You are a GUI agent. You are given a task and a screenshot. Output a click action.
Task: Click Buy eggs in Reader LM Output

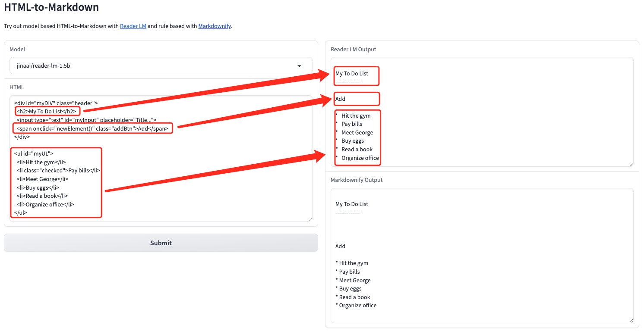[353, 141]
